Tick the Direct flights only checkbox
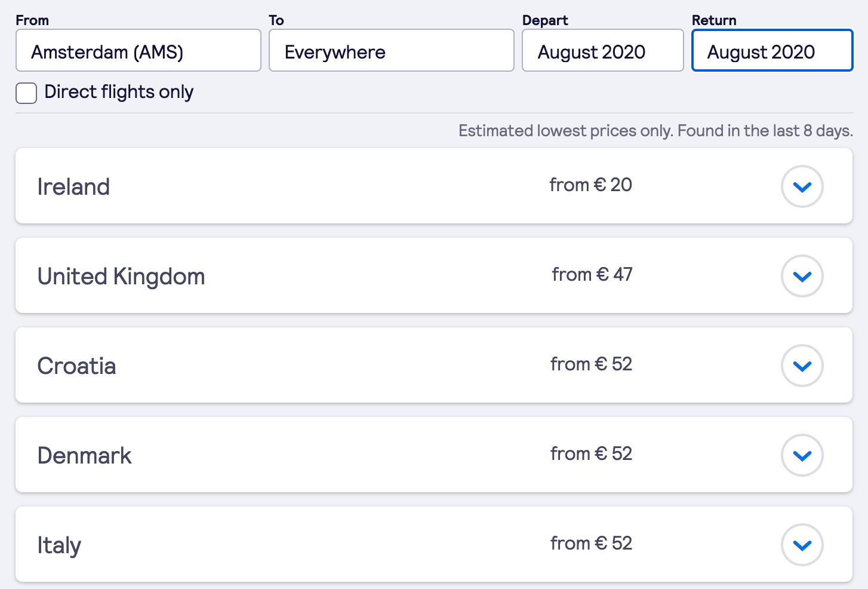The image size is (868, 589). coord(26,93)
